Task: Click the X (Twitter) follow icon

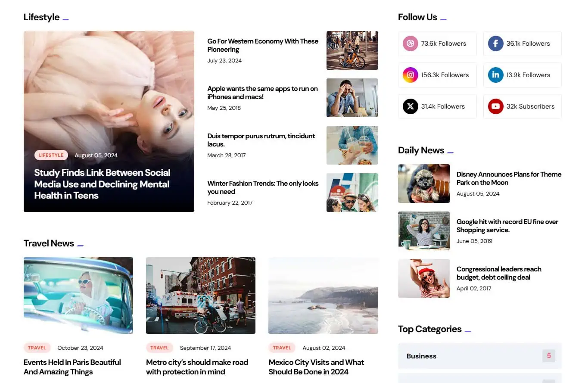Action: (x=410, y=106)
